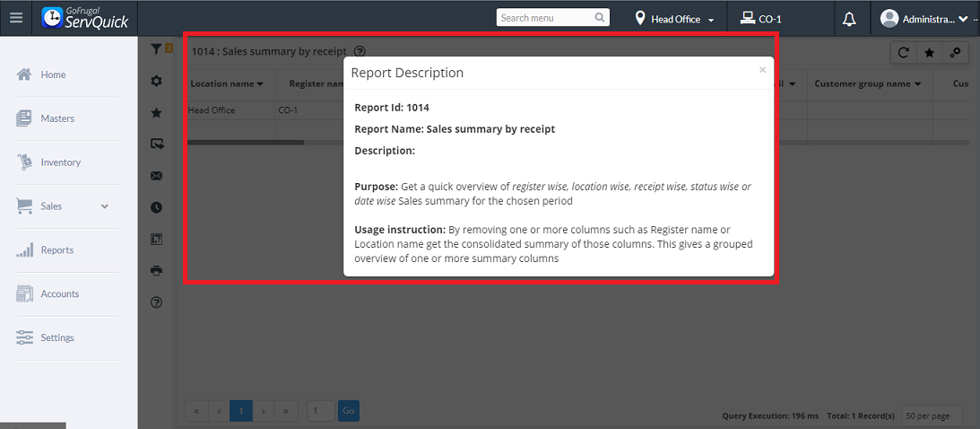Open the Administrator account dropdown
The height and width of the screenshot is (429, 980).
click(924, 19)
